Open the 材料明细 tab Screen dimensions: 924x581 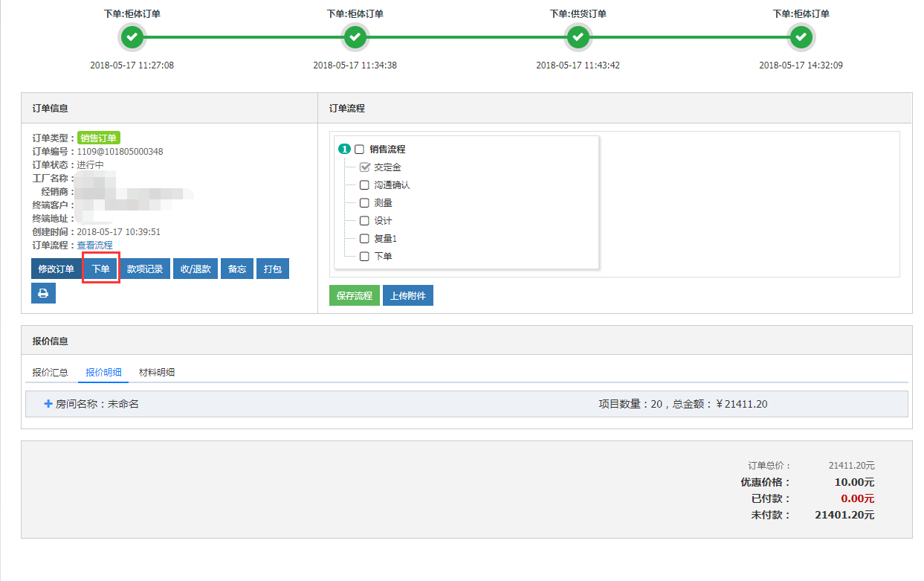point(157,373)
